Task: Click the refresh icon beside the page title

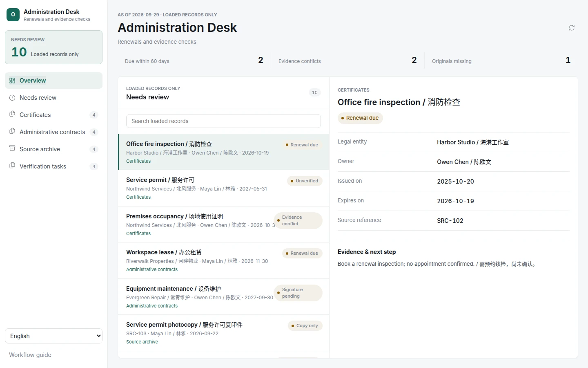Action: click(x=572, y=28)
